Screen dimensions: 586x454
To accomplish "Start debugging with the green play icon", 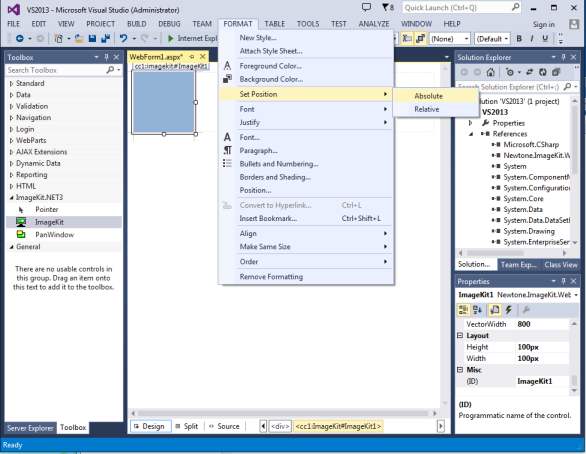I will click(x=170, y=38).
